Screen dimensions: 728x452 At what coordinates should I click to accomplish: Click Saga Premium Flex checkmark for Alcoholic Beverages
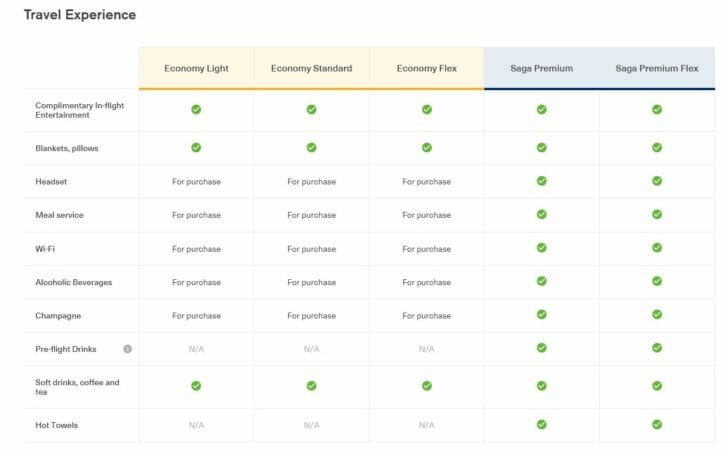pyautogui.click(x=657, y=281)
